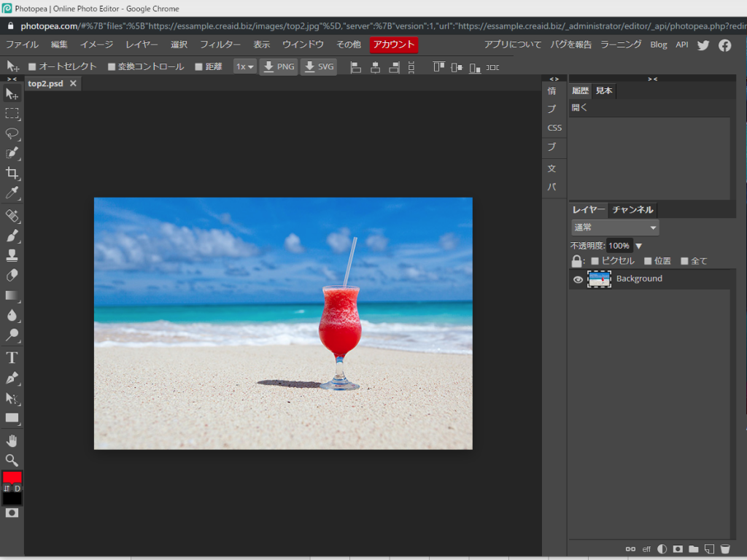Align left edges icon in options bar
Viewport: 747px width, 560px height.
tap(355, 67)
